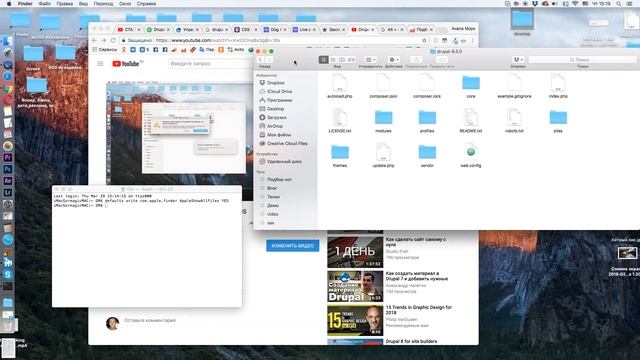
Task: Open Creative Cloud Files in Finder sidebar
Action: [x=287, y=144]
